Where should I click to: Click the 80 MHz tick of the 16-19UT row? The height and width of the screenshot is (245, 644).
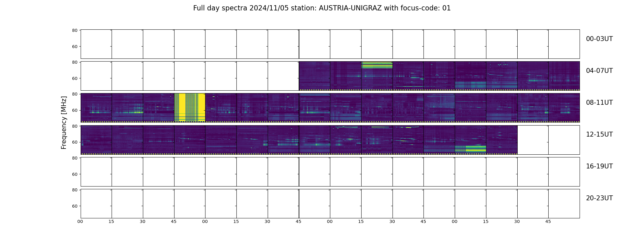pyautogui.click(x=75, y=158)
